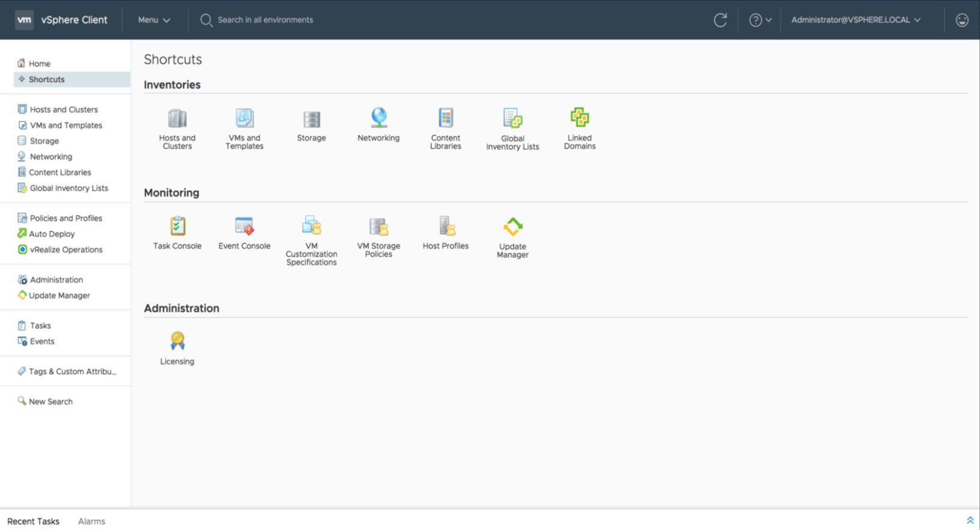Click the search magnifier icon
Viewport: 980px width, 530px height.
[x=206, y=20]
